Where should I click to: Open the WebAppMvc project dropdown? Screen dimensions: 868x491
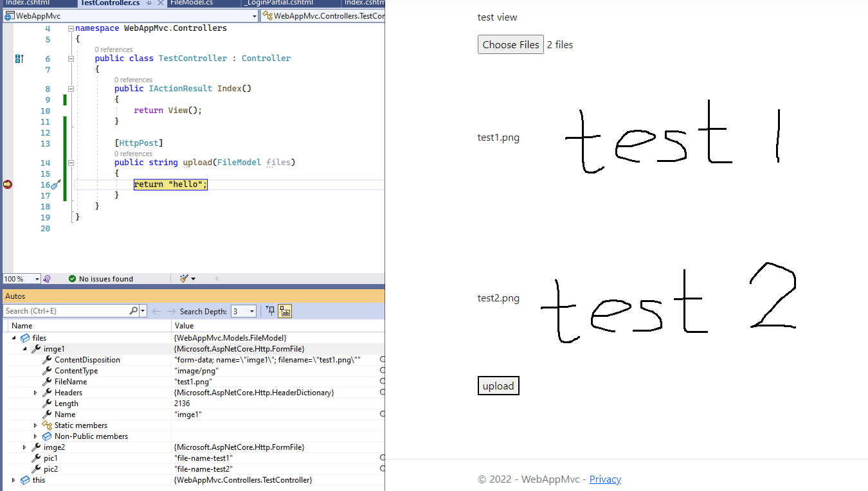click(255, 16)
